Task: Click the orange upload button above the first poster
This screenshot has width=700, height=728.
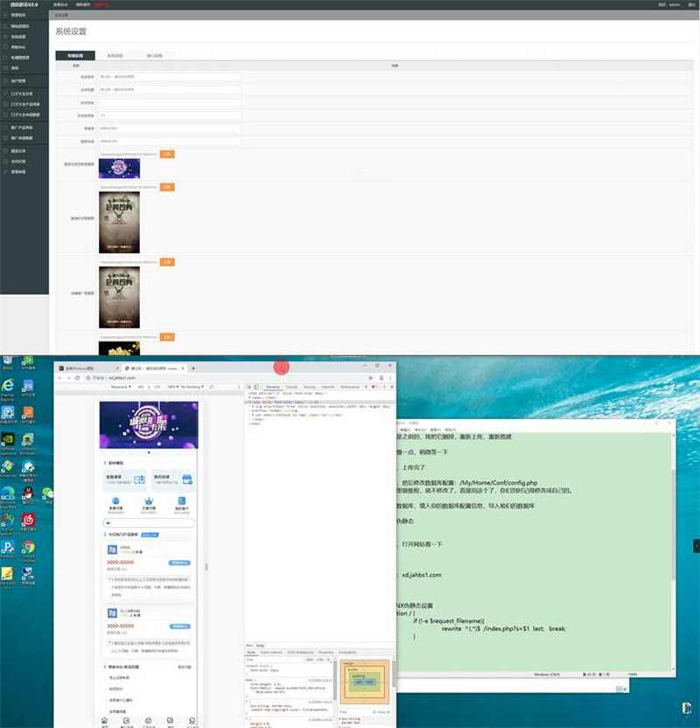Action: pyautogui.click(x=167, y=187)
